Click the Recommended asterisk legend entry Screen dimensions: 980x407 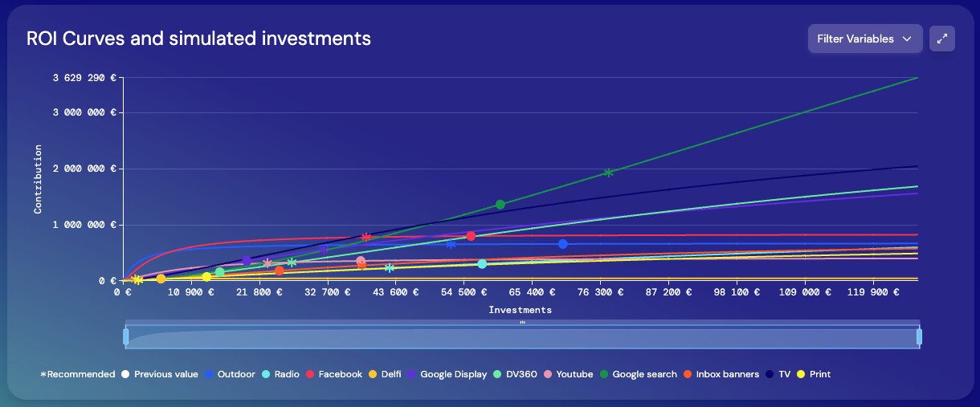pos(77,374)
